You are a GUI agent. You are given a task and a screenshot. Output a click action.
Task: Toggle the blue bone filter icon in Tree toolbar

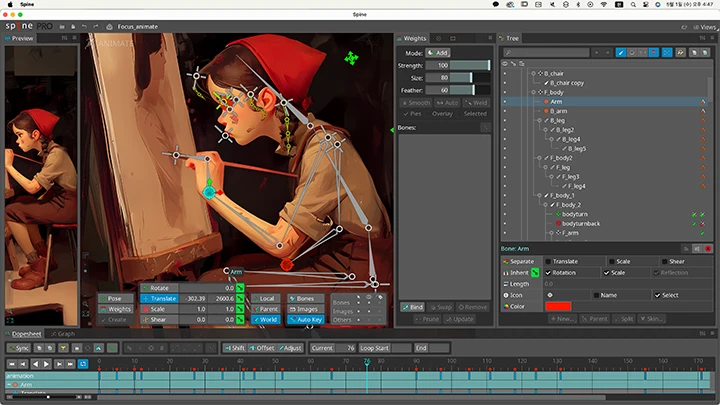(620, 53)
